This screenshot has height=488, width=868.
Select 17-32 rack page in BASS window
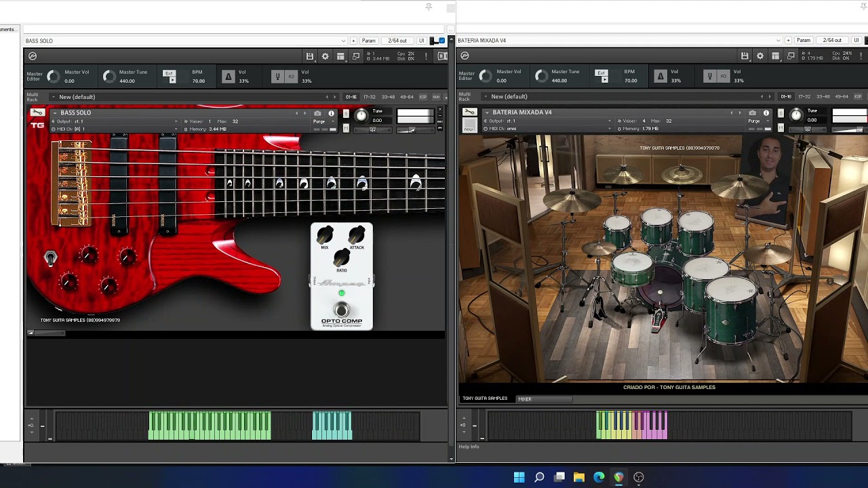[x=370, y=97]
